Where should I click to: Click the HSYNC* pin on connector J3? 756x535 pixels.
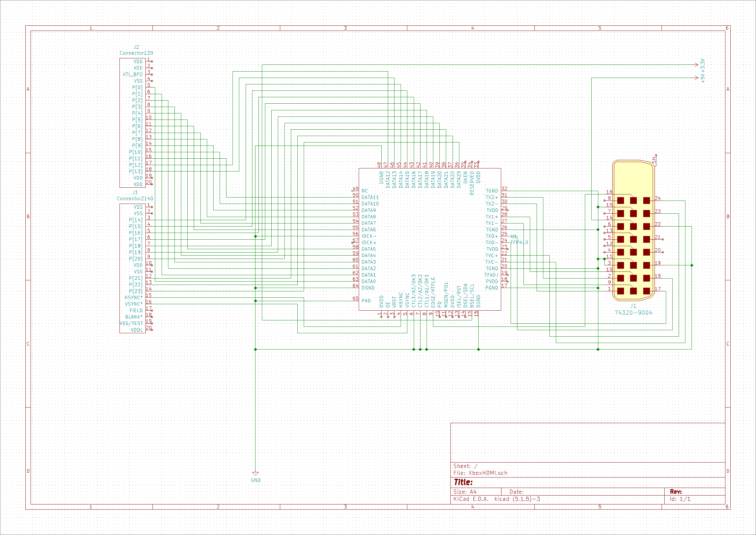[x=134, y=297]
